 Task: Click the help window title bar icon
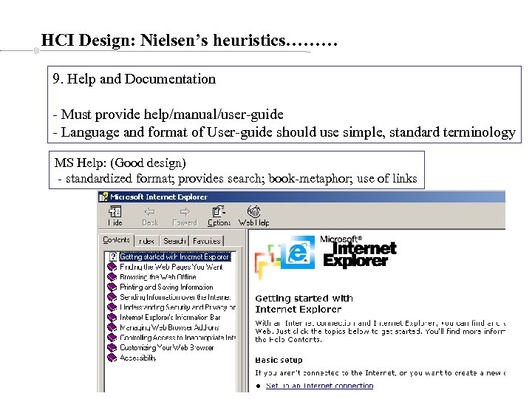coord(103,197)
